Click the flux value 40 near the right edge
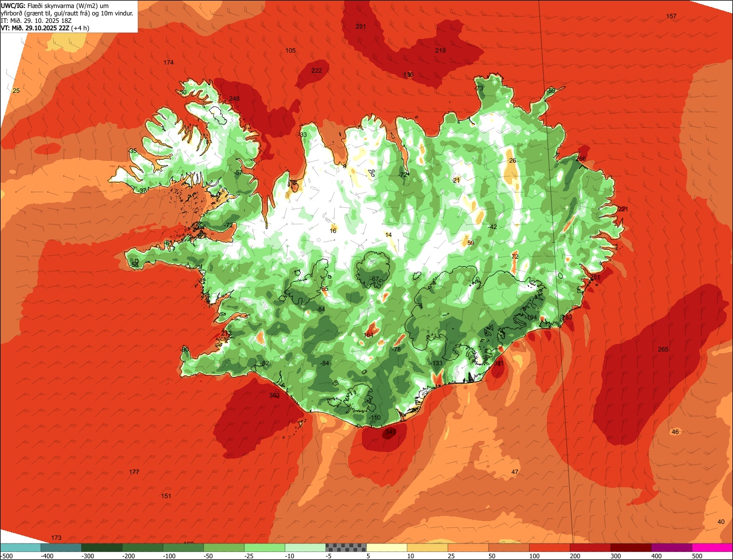 (721, 522)
